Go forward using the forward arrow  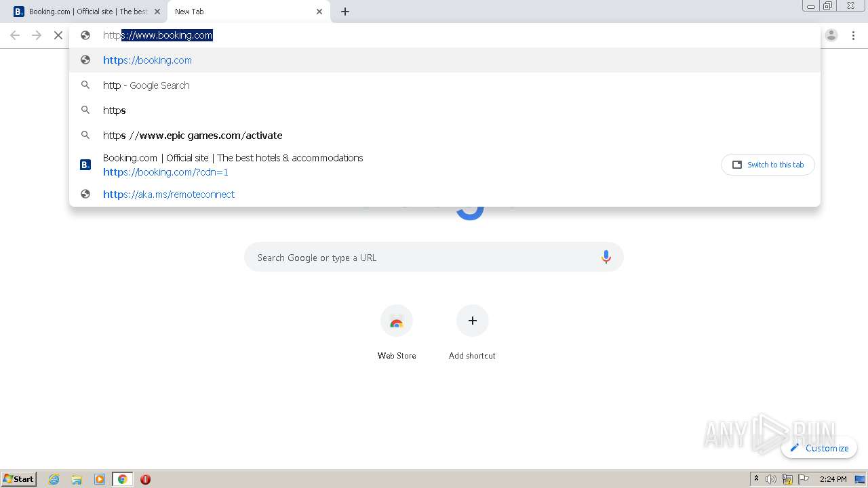[x=37, y=35]
